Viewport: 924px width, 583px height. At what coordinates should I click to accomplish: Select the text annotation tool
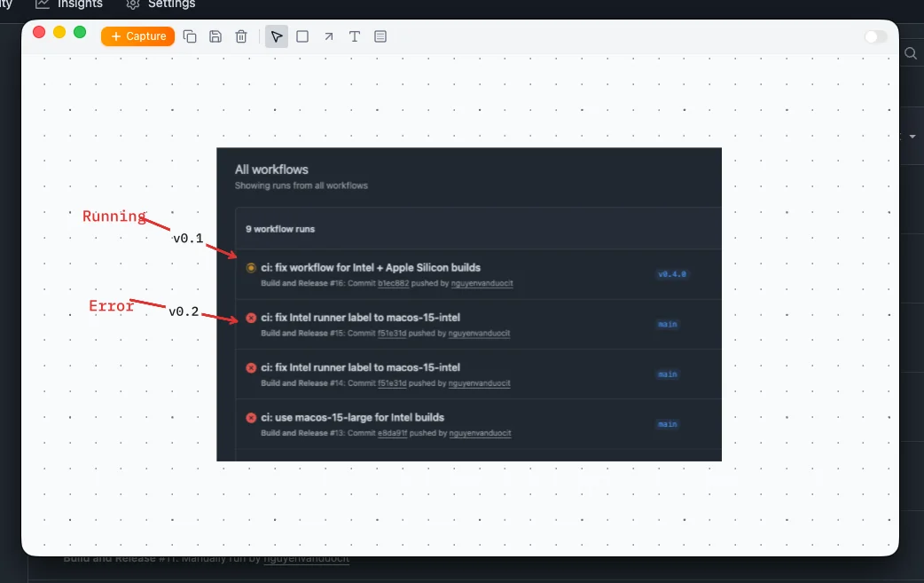click(x=354, y=36)
